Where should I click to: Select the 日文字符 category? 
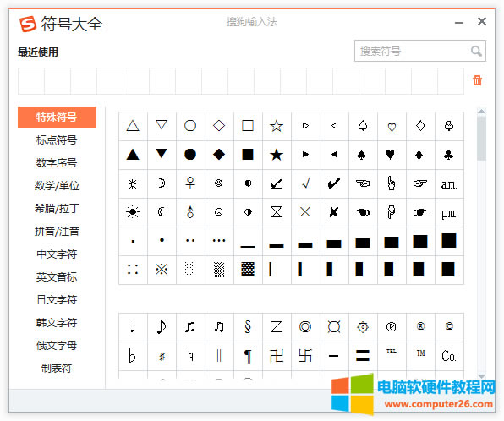tap(57, 300)
